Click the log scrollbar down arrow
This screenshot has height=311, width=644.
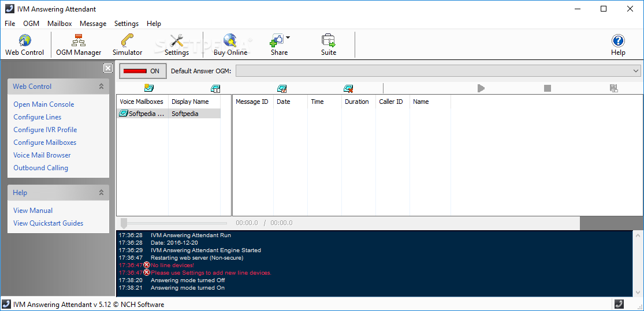[x=638, y=292]
